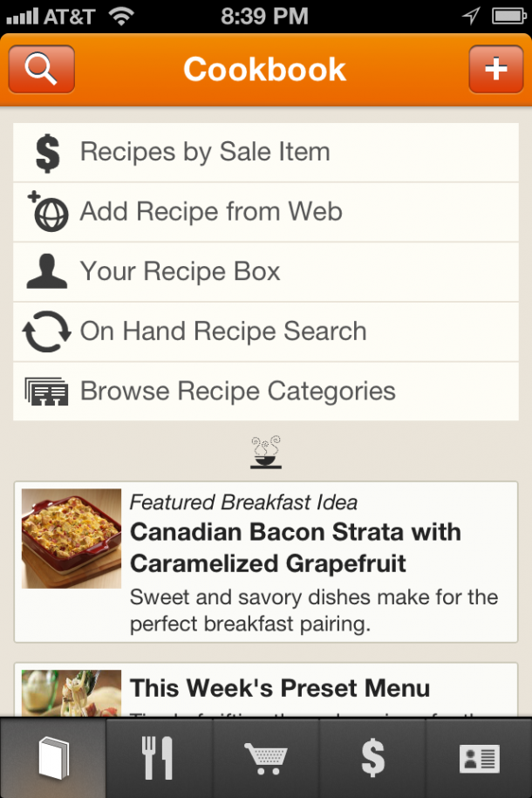Open On Hand Recipe Search
532x798 pixels.
(x=266, y=331)
